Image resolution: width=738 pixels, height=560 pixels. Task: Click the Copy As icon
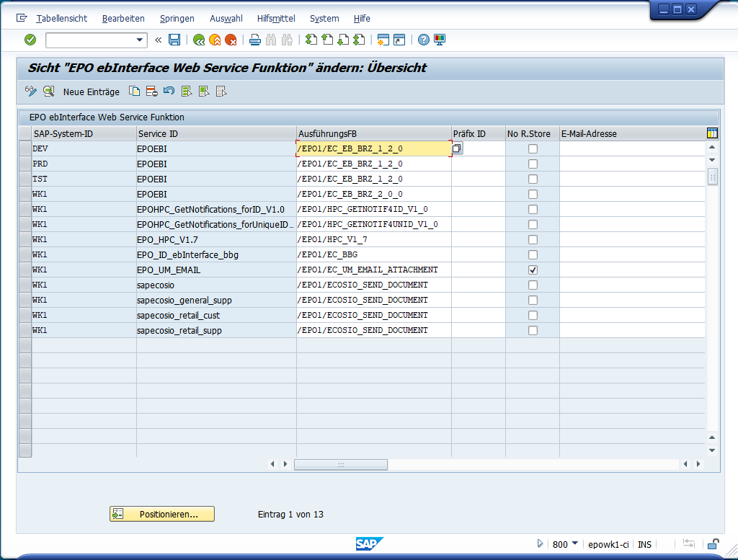[x=135, y=92]
